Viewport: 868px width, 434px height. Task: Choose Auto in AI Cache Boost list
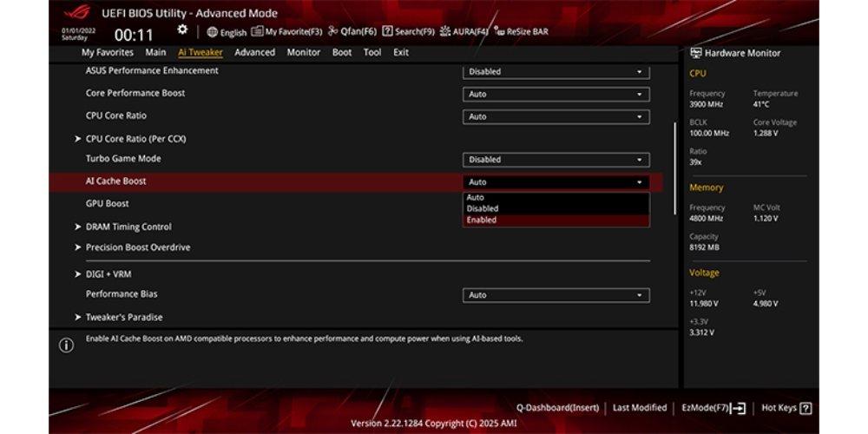[556, 198]
